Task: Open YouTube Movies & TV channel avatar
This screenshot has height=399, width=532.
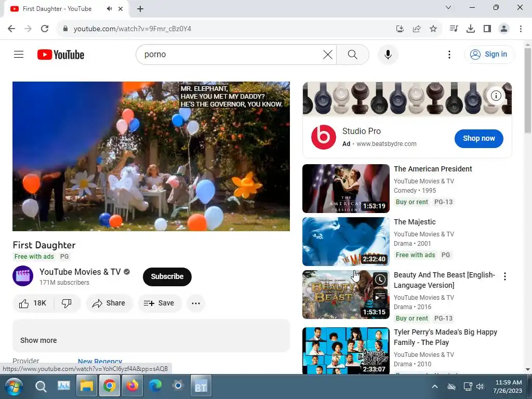Action: click(23, 276)
